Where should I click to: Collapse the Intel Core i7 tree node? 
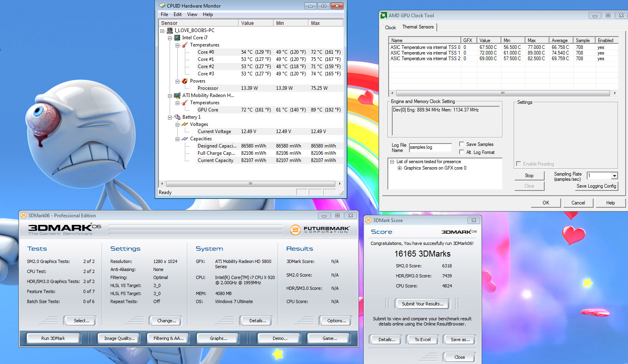tap(170, 38)
